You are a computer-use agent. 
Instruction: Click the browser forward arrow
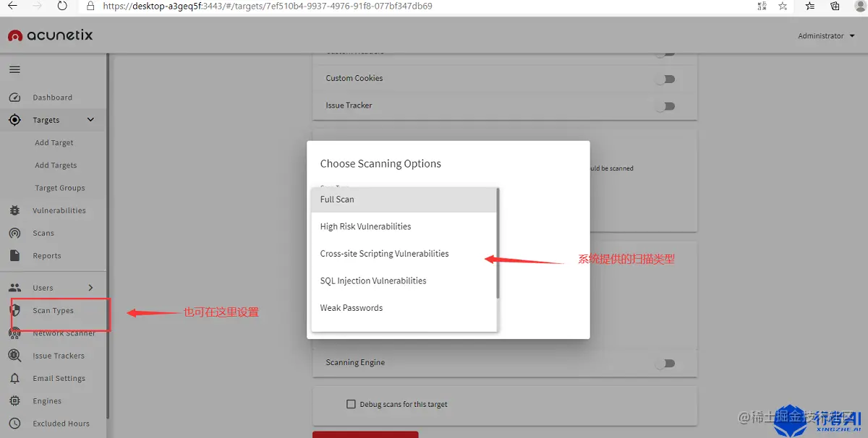pos(38,6)
